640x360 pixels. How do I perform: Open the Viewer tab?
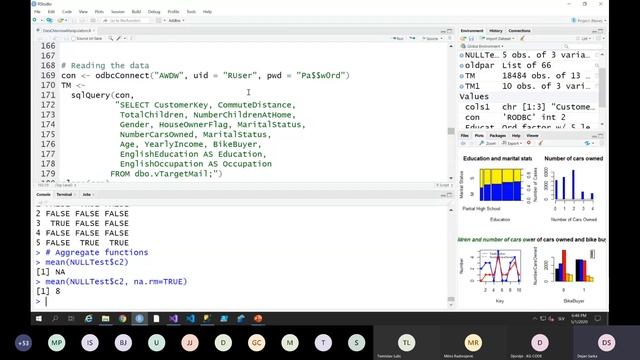pos(532,136)
